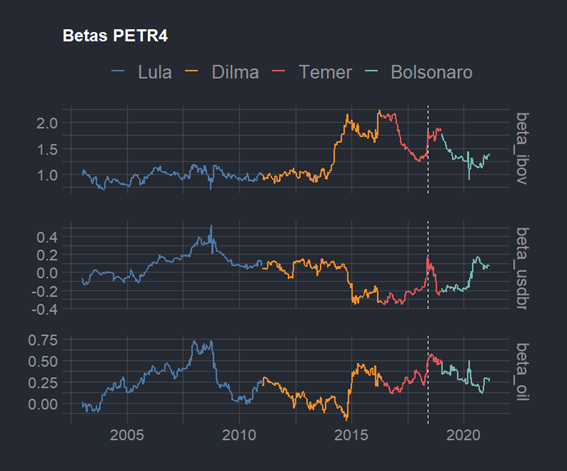Click the 2.0 y-axis label of beta_ibov
The height and width of the screenshot is (471, 567).
coord(47,123)
